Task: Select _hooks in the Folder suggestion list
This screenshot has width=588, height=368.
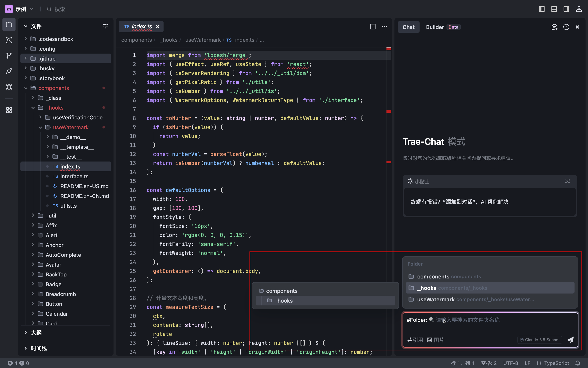Action: pyautogui.click(x=490, y=288)
